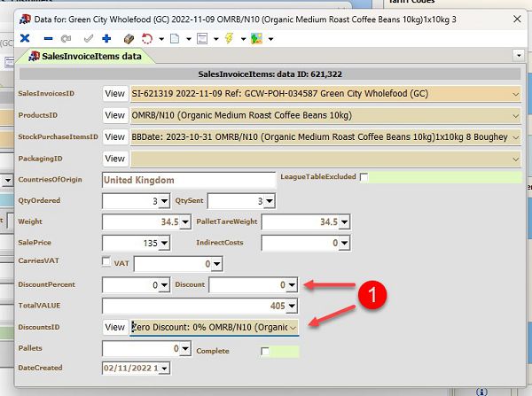Open the IndirectCosts dropdown arrow
The width and height of the screenshot is (532, 396).
point(345,243)
